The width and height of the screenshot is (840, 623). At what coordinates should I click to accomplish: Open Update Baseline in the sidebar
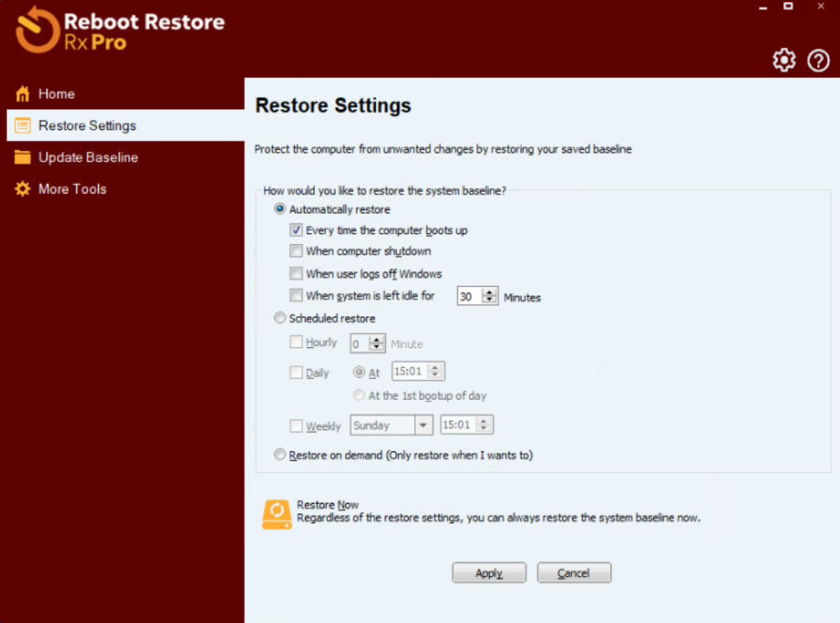[x=88, y=157]
